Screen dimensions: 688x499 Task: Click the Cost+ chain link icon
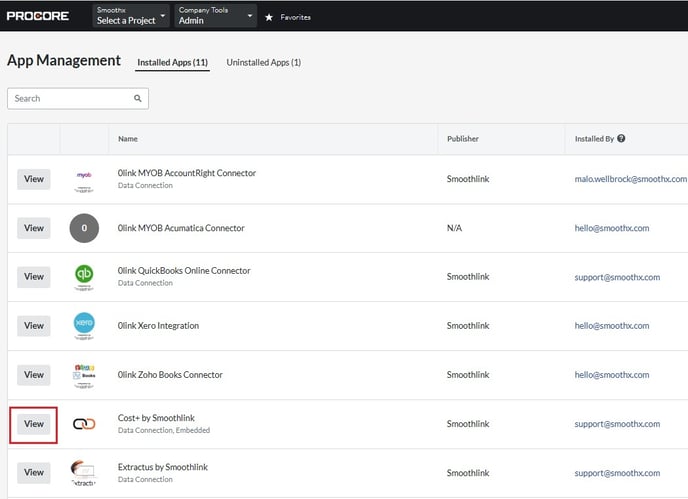pyautogui.click(x=84, y=424)
